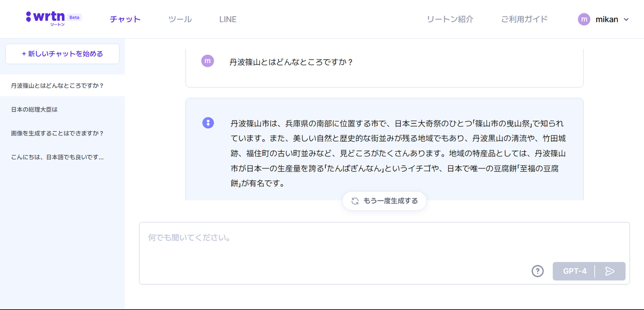This screenshot has width=644, height=310.
Task: Click the paper plane send icon
Action: 610,271
